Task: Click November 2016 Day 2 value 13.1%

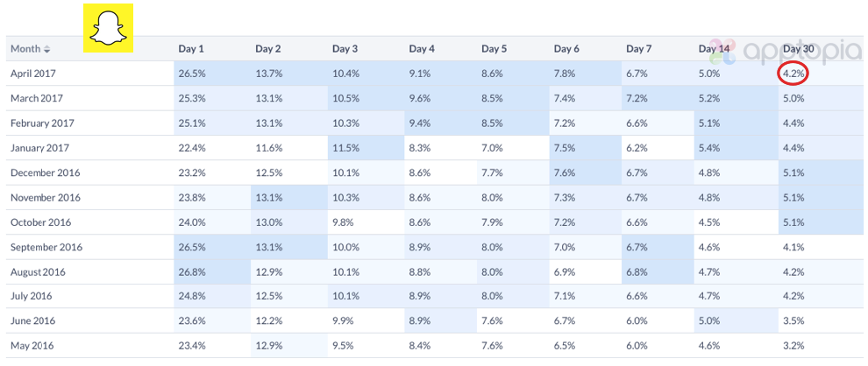Action: tap(269, 197)
